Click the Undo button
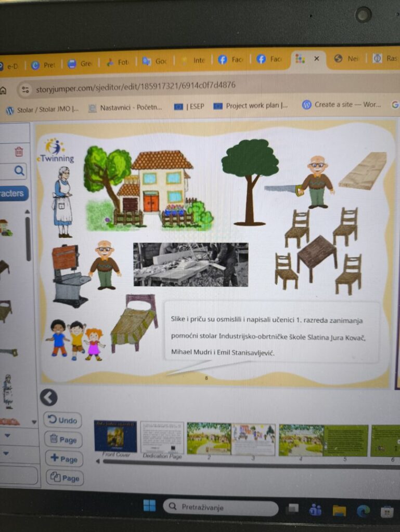The width and height of the screenshot is (400, 532). point(63,420)
